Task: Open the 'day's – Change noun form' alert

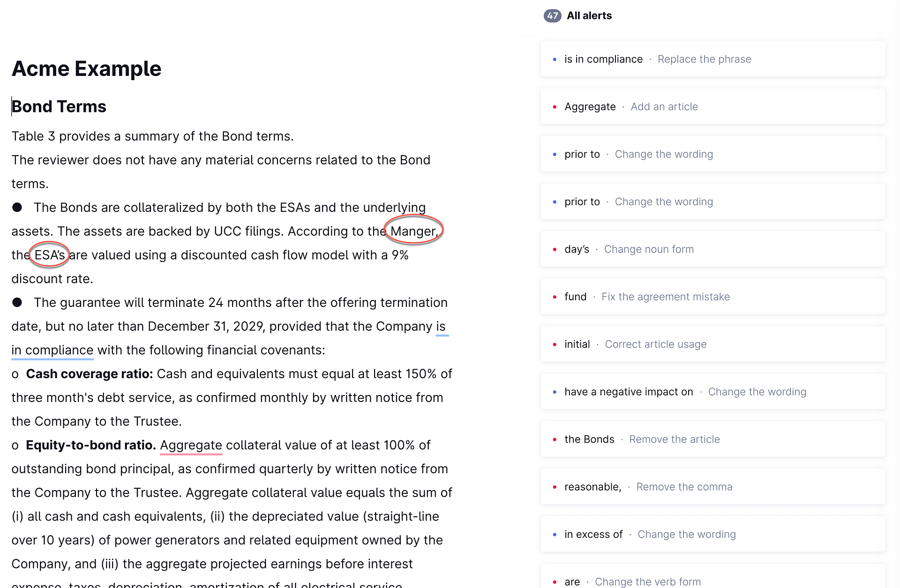Action: coord(713,249)
